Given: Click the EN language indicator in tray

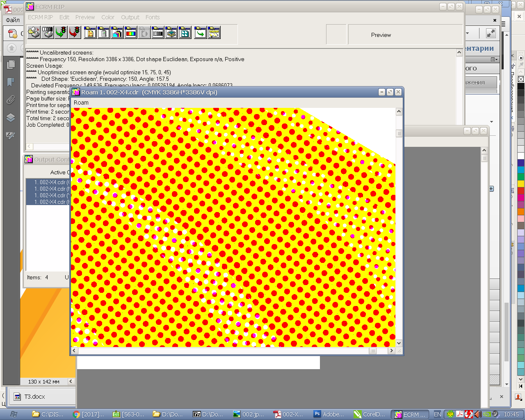Looking at the screenshot, I should coord(438,414).
